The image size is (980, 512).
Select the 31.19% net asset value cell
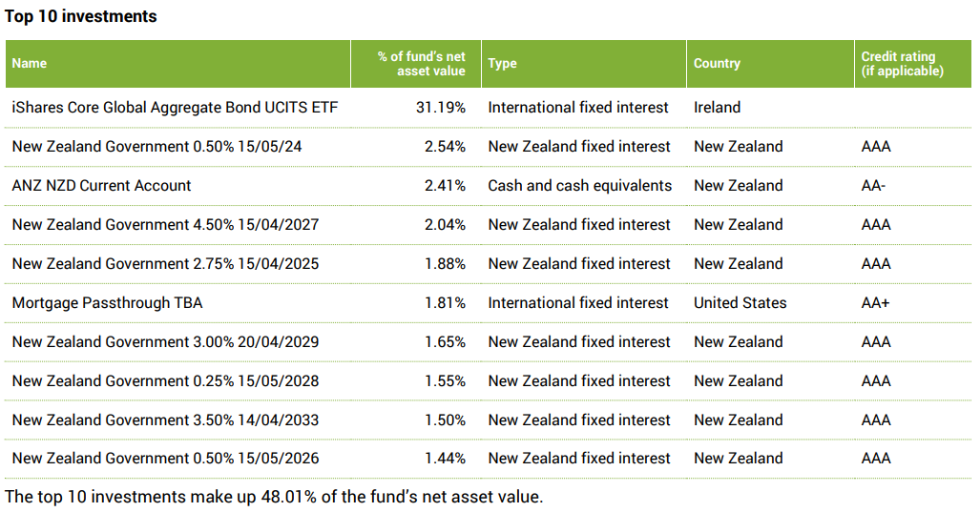tap(440, 108)
